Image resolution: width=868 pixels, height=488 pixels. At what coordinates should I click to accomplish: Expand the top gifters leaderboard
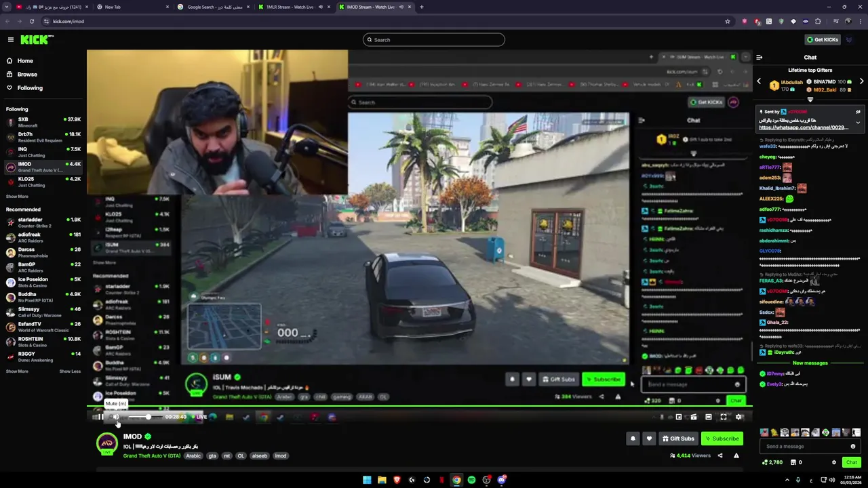[810, 99]
